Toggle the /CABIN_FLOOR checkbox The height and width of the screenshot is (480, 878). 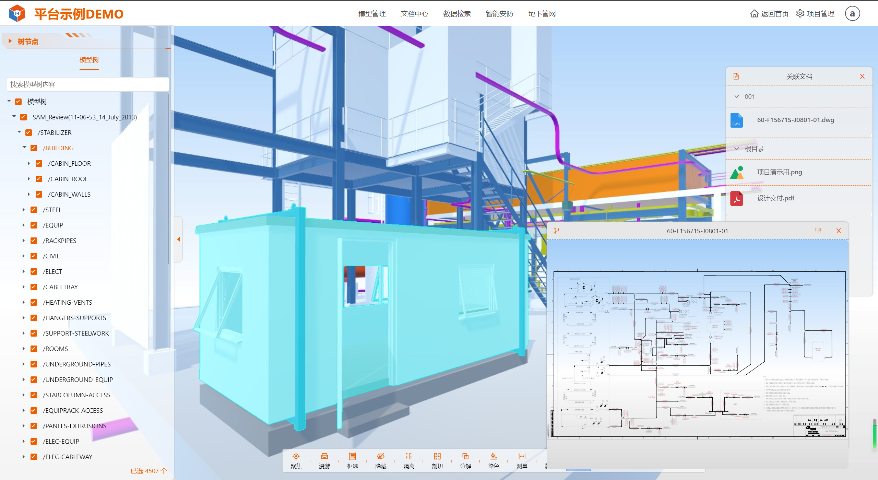pyautogui.click(x=38, y=163)
